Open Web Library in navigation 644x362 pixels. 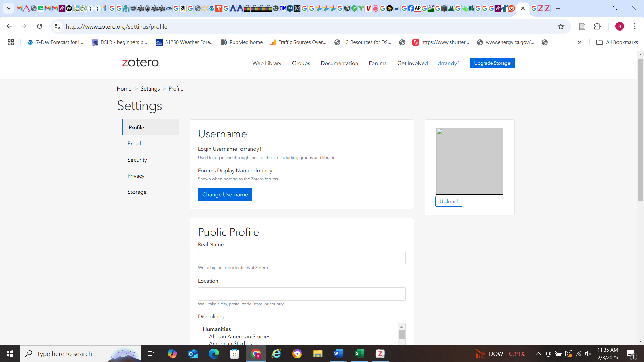pyautogui.click(x=267, y=63)
